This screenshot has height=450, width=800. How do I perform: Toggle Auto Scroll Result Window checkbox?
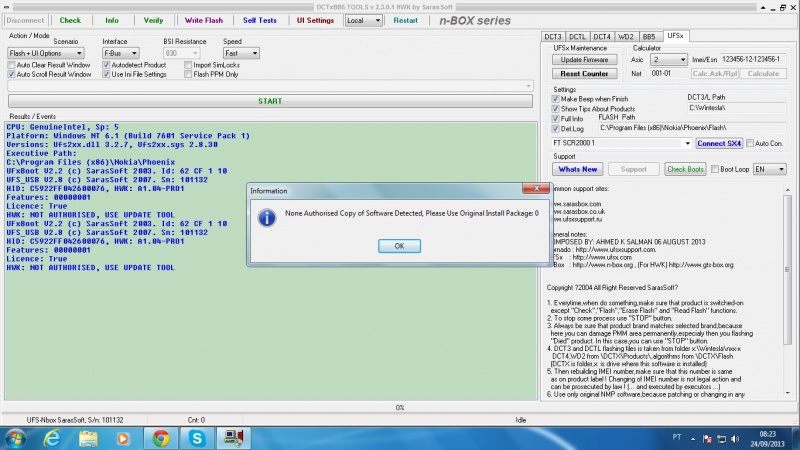pos(11,74)
